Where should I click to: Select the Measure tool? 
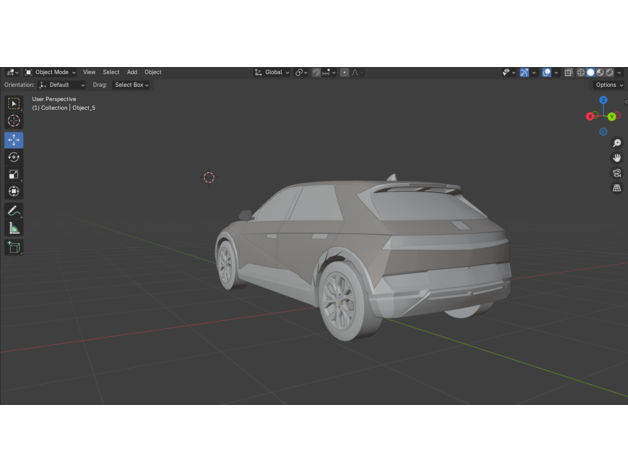(x=14, y=228)
